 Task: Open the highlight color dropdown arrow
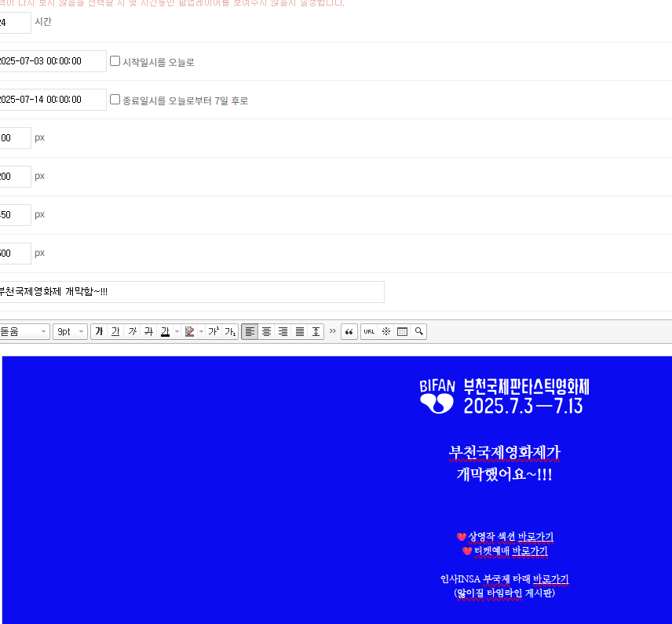click(x=202, y=332)
